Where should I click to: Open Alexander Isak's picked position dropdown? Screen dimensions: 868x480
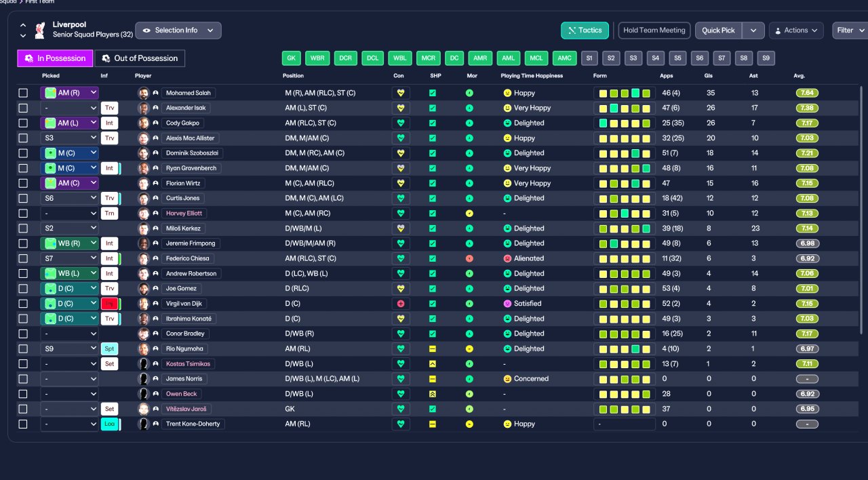click(70, 108)
